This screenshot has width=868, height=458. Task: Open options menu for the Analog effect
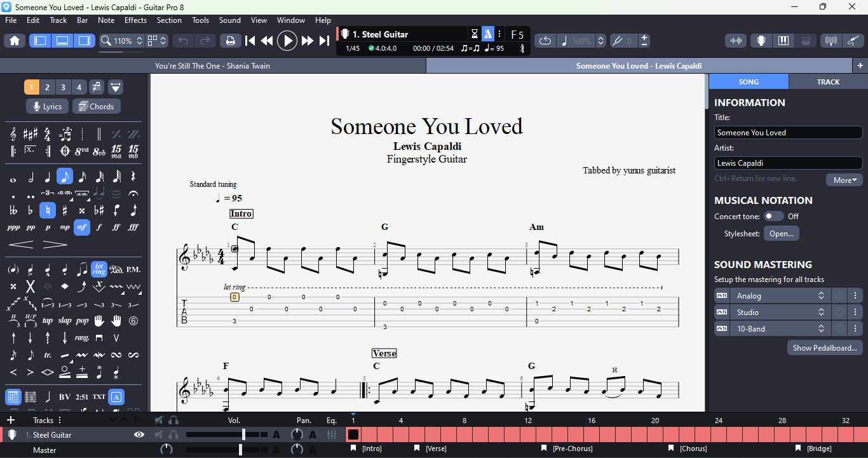pos(855,296)
